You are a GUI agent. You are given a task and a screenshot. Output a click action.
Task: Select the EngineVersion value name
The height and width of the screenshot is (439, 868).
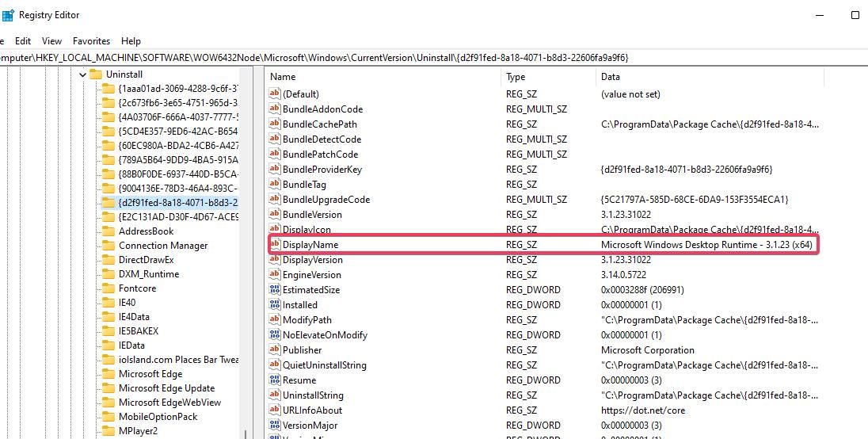click(x=312, y=275)
